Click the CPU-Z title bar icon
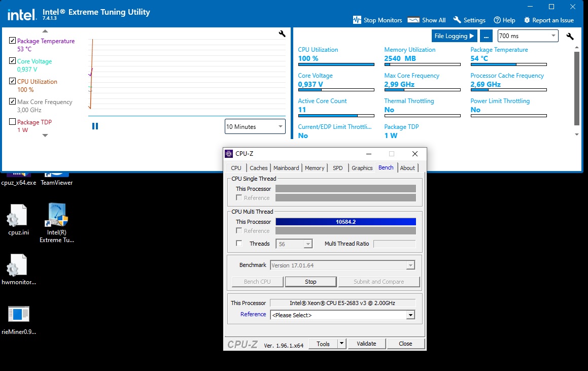588x371 pixels. point(229,153)
